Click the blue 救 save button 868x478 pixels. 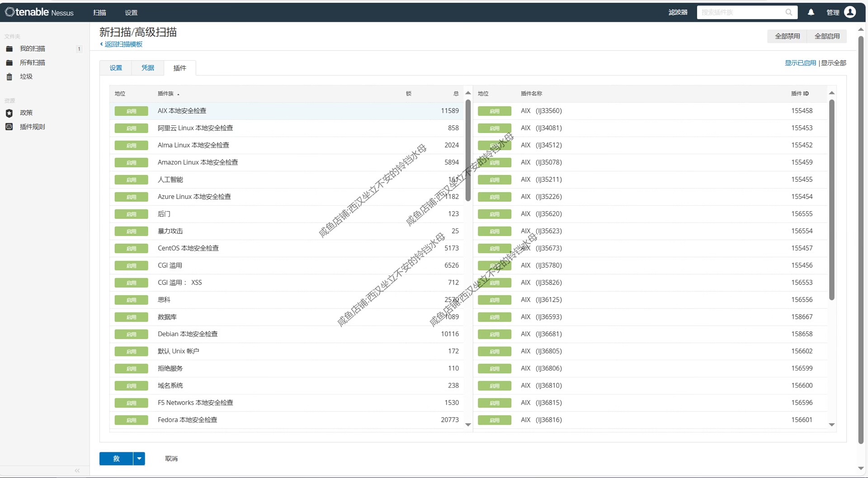click(x=116, y=459)
